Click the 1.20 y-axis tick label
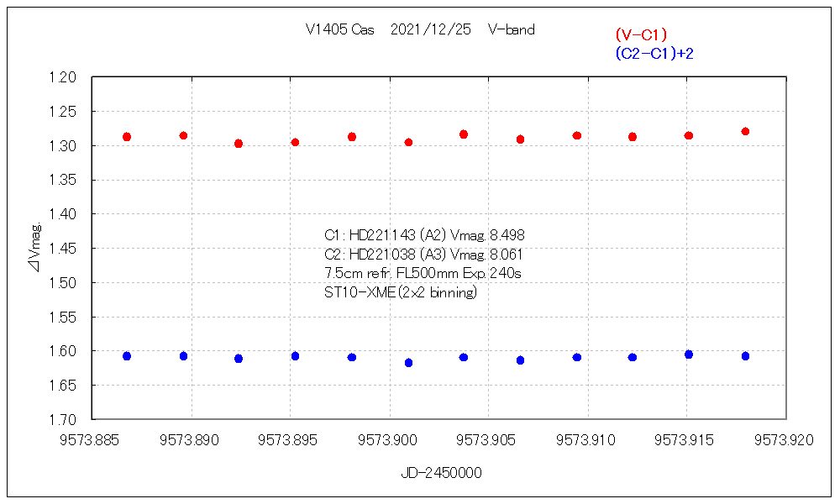The height and width of the screenshot is (504, 840). coord(64,77)
